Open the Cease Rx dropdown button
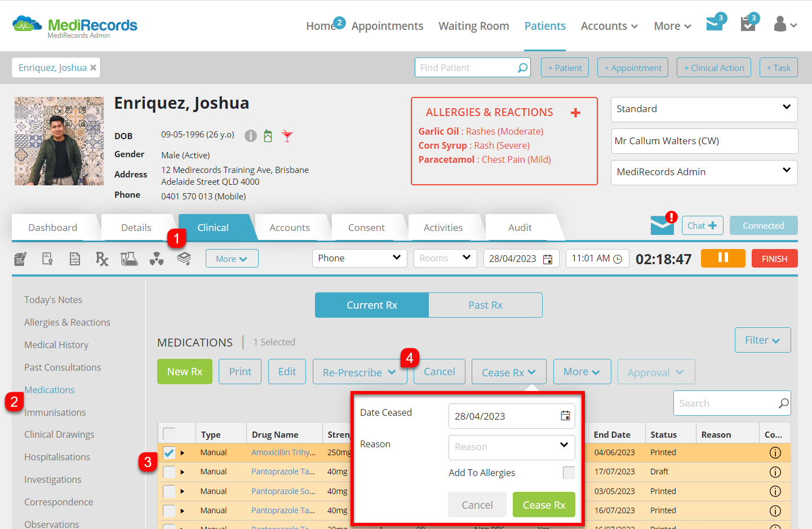 click(509, 372)
